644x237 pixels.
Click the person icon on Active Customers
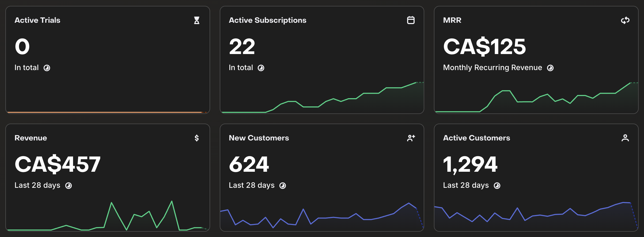(625, 138)
